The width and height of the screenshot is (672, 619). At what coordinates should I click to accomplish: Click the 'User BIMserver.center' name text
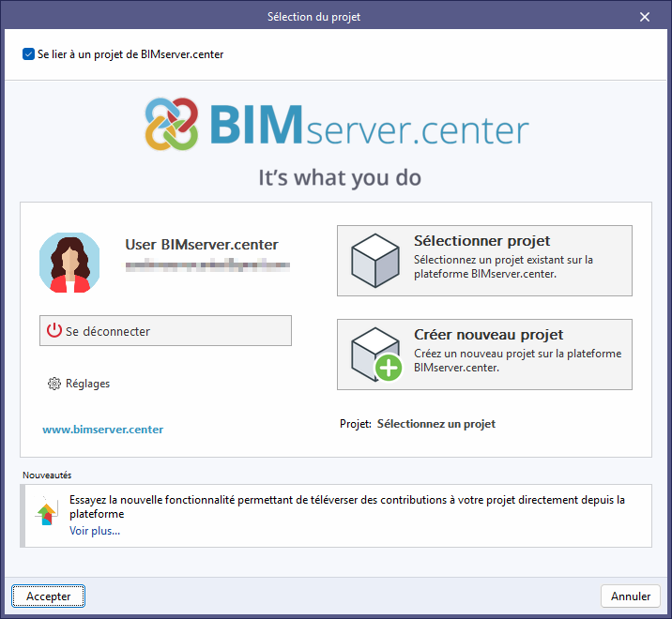tap(202, 245)
